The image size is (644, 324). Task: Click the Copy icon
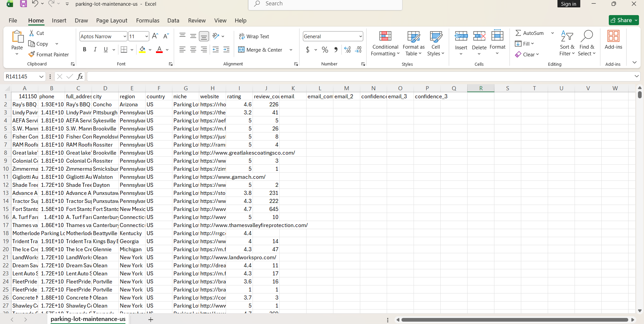click(32, 44)
